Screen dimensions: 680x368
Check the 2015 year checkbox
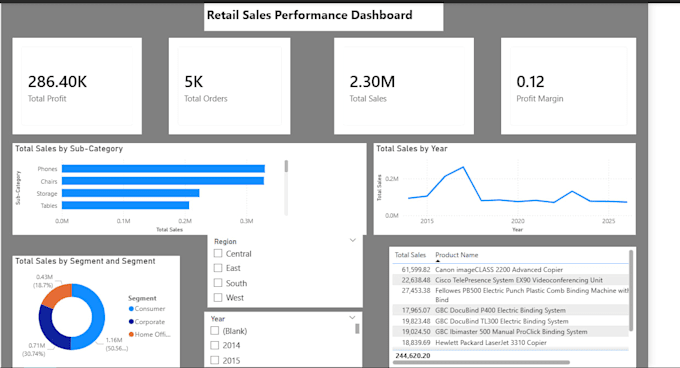click(215, 360)
